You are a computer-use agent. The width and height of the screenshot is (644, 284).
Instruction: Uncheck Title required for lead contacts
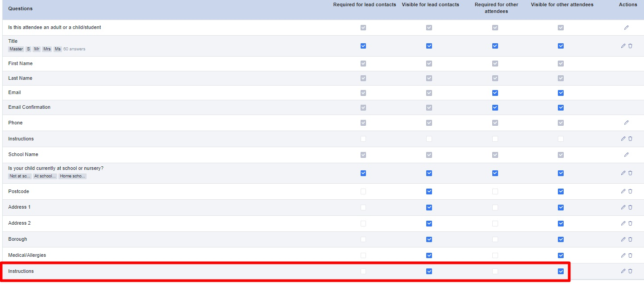pyautogui.click(x=363, y=46)
